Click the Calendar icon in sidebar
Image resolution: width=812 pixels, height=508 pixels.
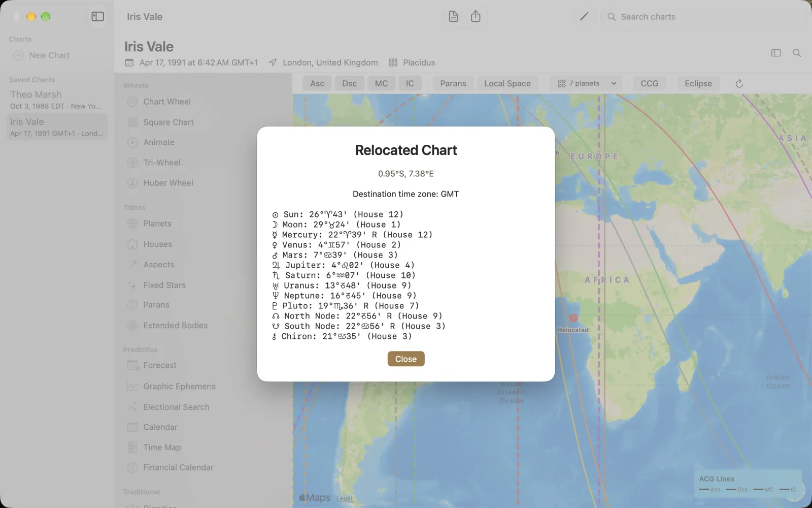point(132,427)
